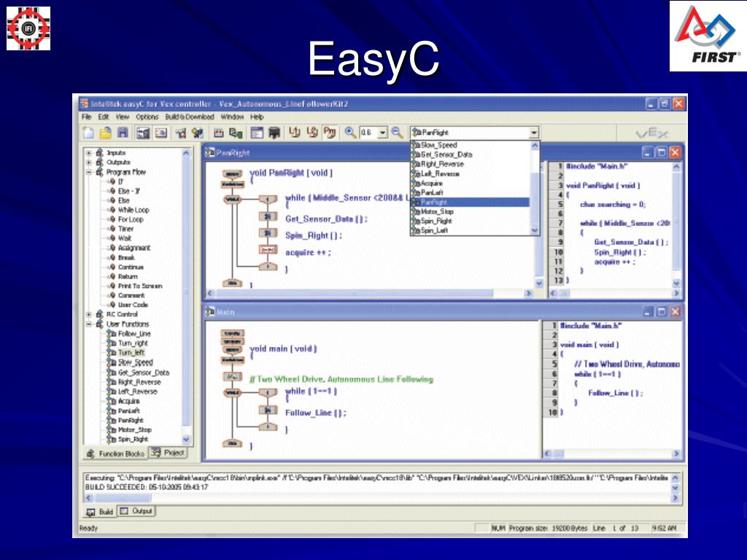Open the zoom level 0.6 dropdown
Screen dimensions: 747x560
[x=382, y=133]
